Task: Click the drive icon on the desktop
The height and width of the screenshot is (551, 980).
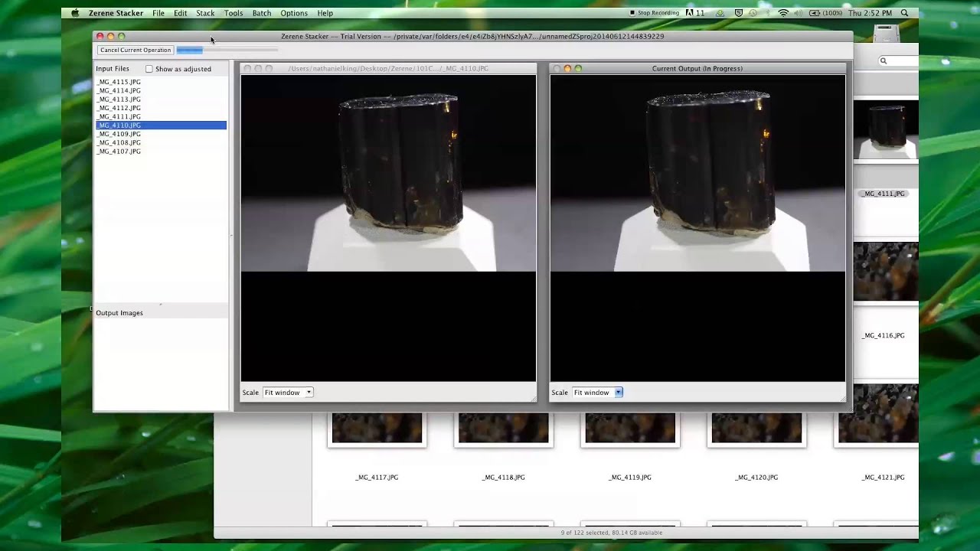Action: [886, 33]
